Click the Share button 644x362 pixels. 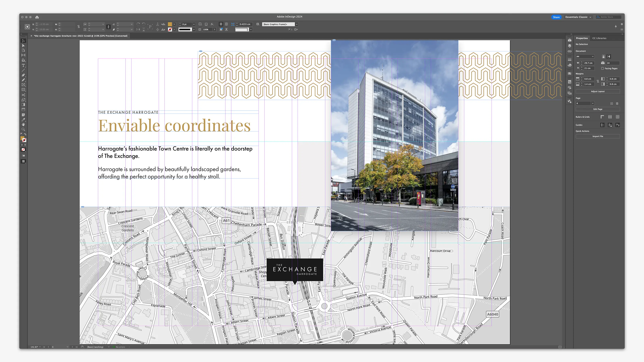tap(556, 17)
